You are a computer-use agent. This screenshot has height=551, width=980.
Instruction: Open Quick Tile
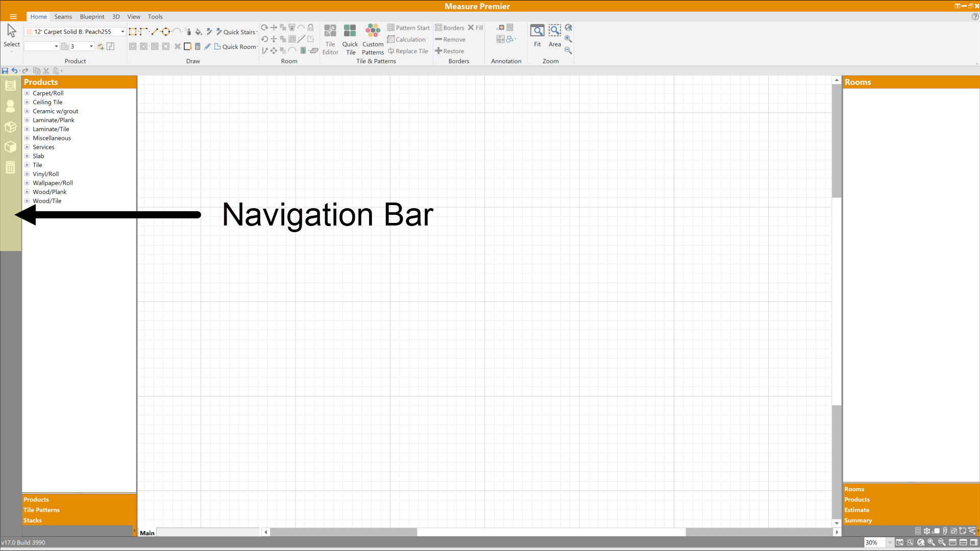tap(350, 39)
